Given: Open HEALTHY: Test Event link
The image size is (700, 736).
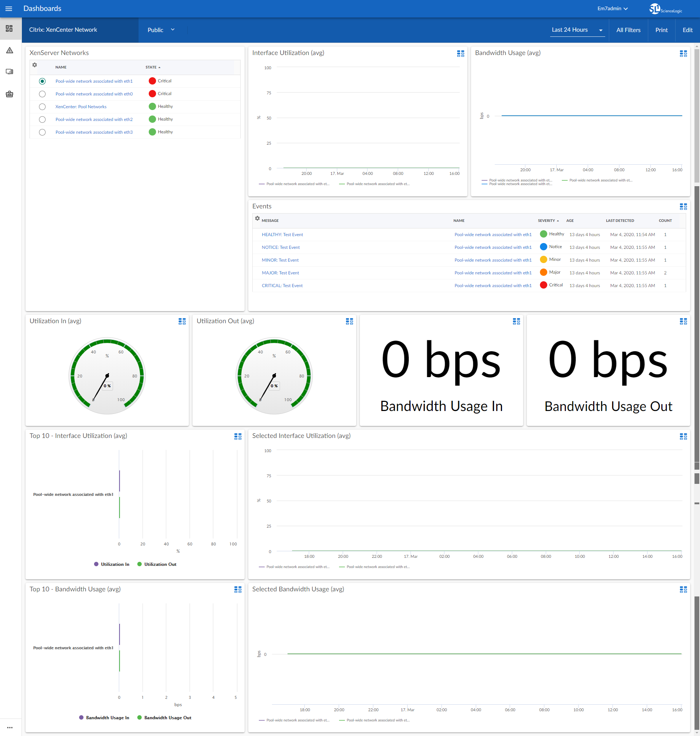Looking at the screenshot, I should 283,235.
